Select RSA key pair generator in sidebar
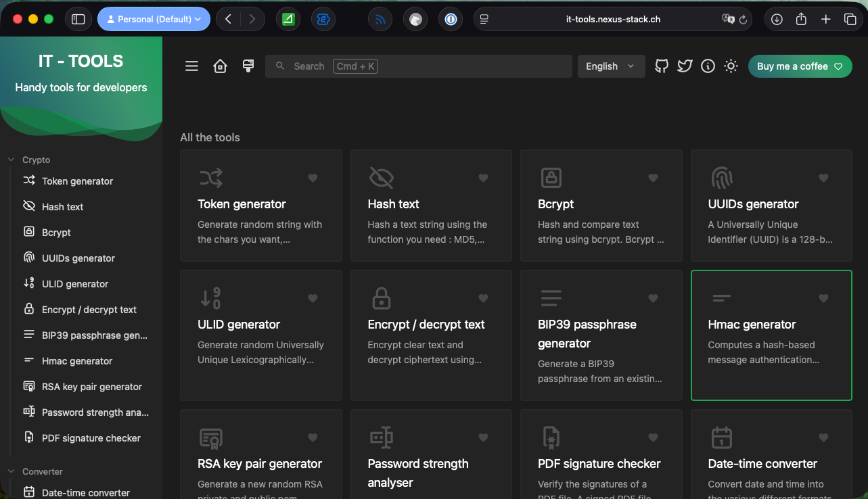This screenshot has height=499, width=868. coord(91,387)
